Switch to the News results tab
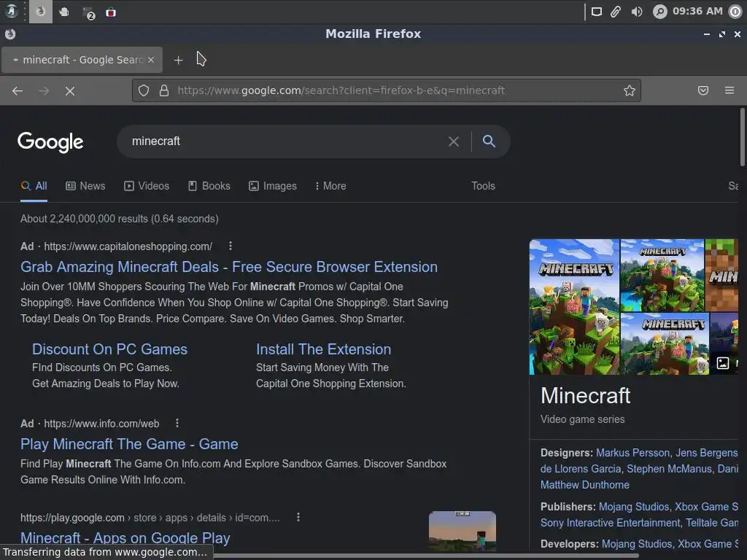 click(85, 186)
